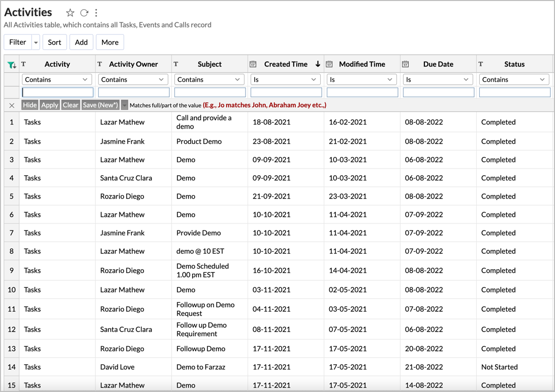555x392 pixels.
Task: Open the Status column Contains dropdown
Action: (x=514, y=80)
